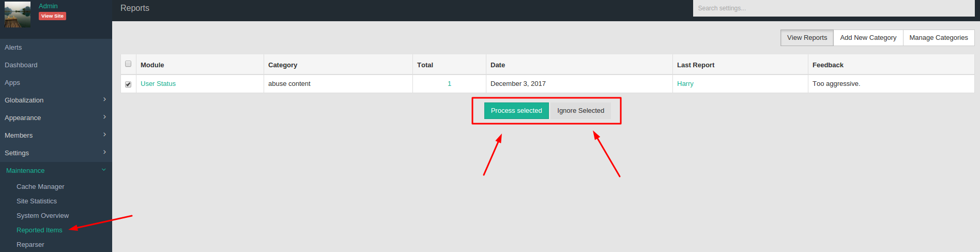Focus the Search settings input field
The image size is (980, 252).
tap(833, 8)
